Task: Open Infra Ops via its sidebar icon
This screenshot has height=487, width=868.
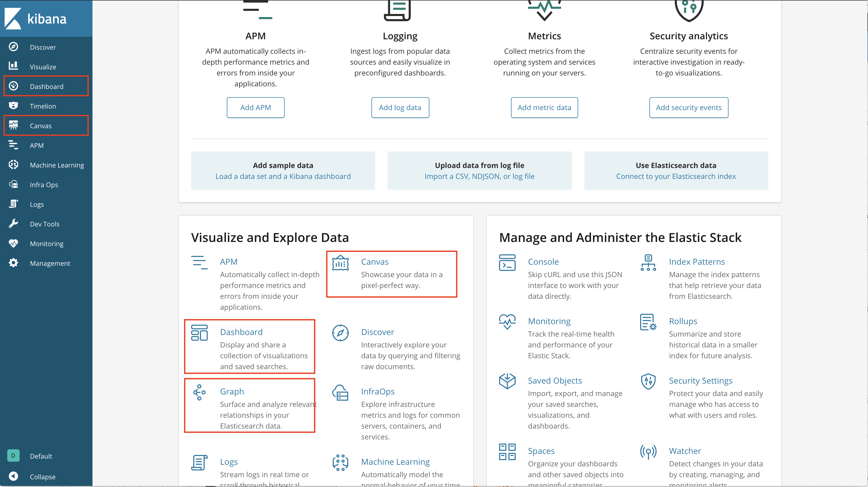Action: (13, 185)
